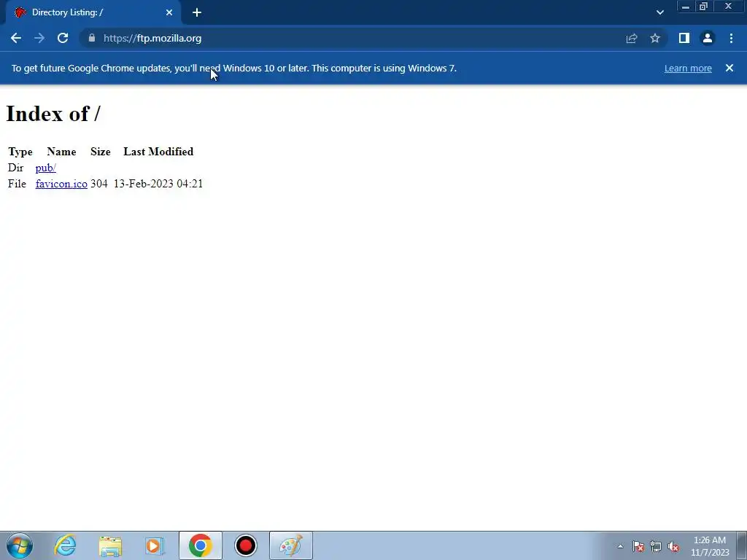
Task: Expand the tab search dropdown arrow
Action: click(659, 12)
